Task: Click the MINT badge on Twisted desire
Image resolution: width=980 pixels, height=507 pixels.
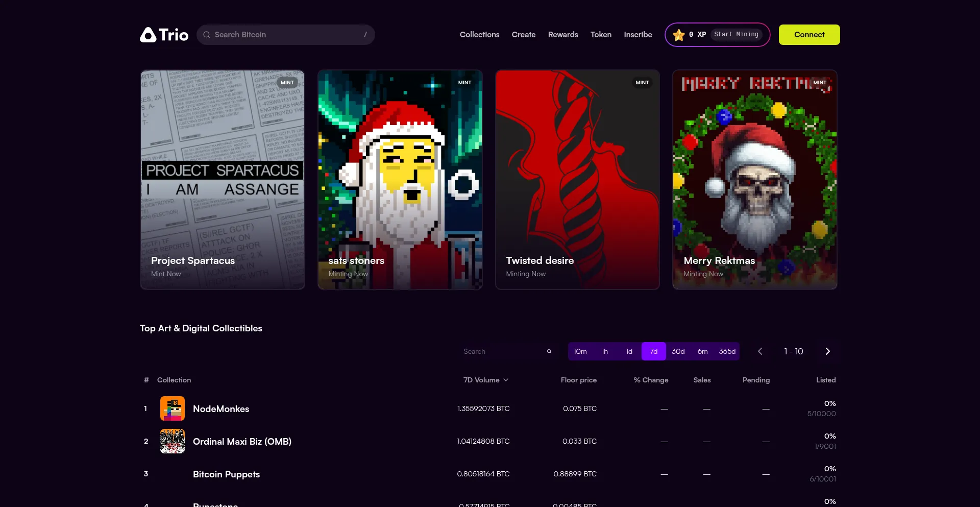Action: [642, 83]
